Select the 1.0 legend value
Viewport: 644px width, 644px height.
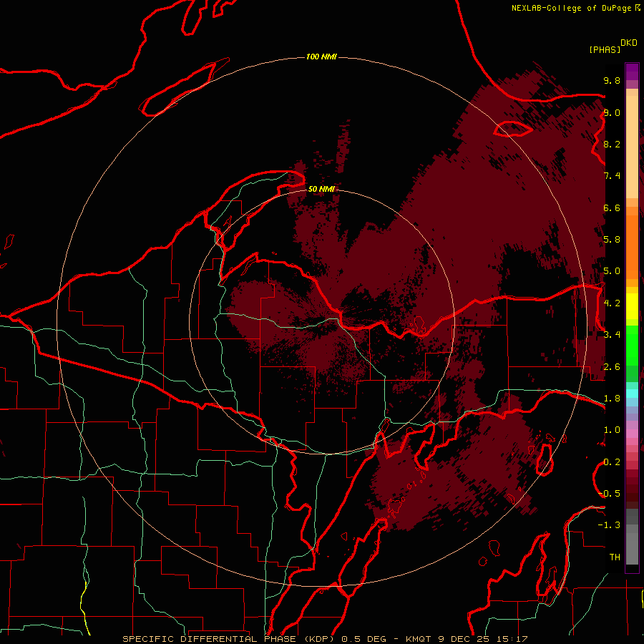click(612, 430)
